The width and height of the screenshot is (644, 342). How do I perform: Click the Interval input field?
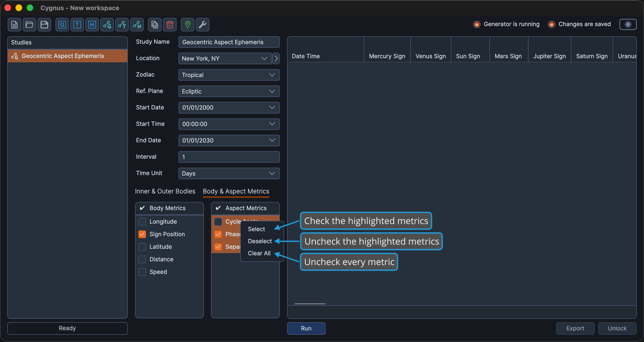pos(229,157)
